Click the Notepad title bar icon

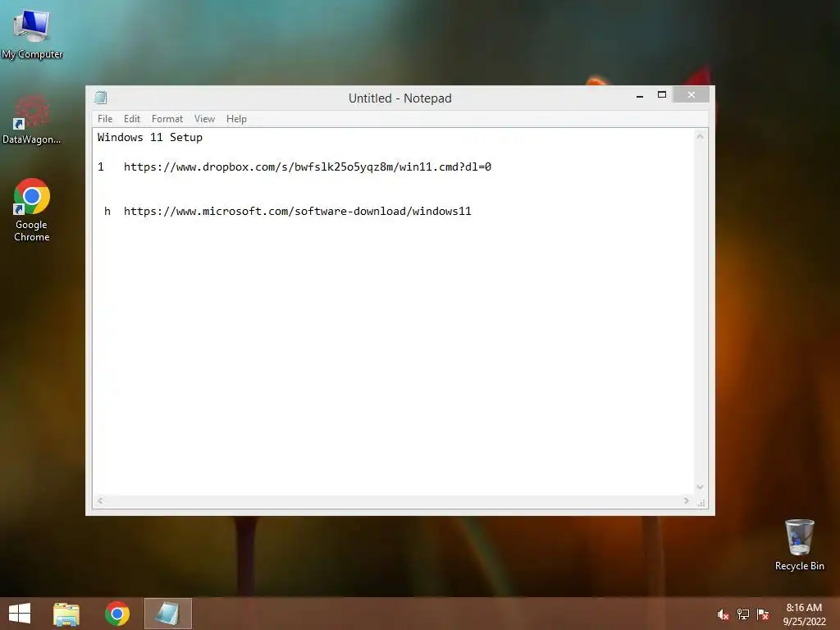click(x=101, y=98)
